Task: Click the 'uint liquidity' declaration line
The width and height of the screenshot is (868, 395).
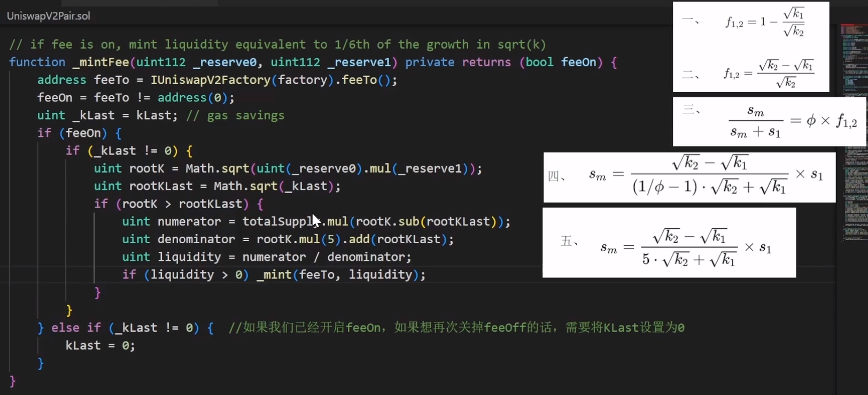Action: coord(267,257)
